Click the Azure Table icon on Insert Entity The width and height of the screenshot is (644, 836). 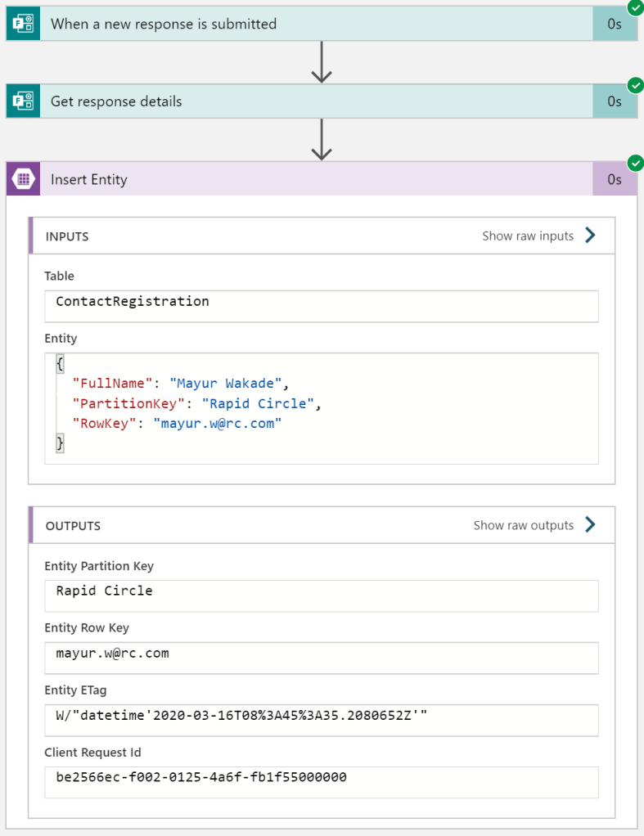(23, 180)
